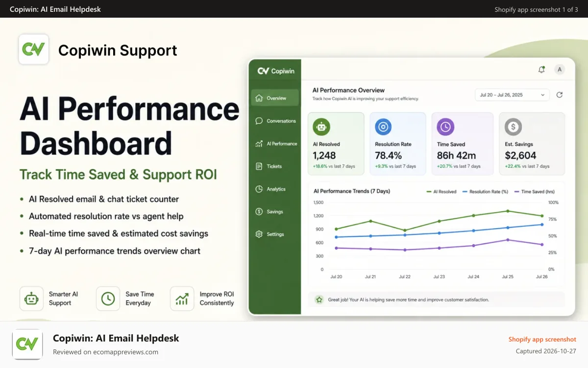Click the Analytics pie chart icon
This screenshot has width=588, height=368.
[x=259, y=189]
